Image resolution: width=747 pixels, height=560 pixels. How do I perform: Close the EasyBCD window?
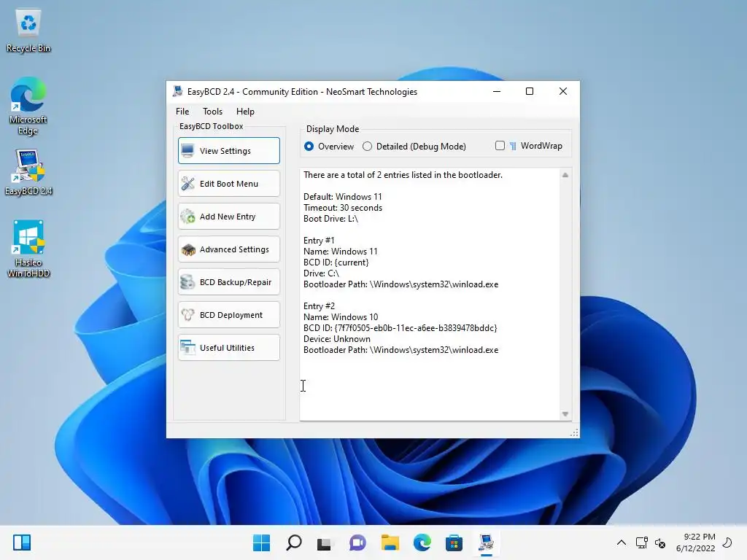click(x=562, y=91)
